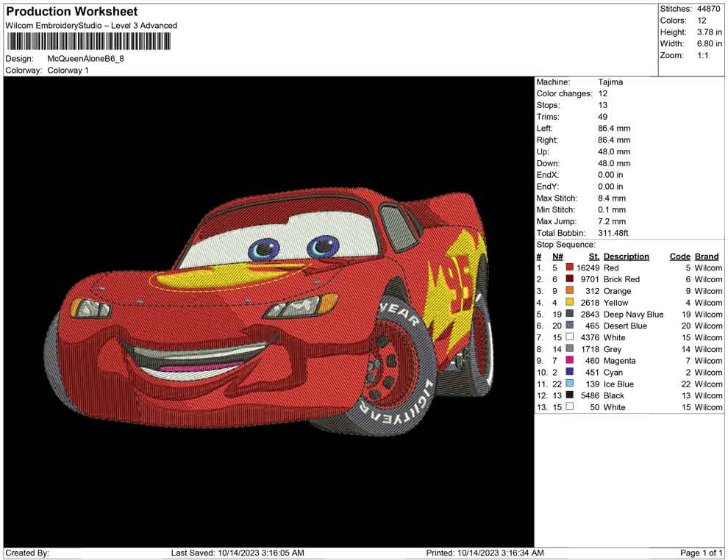The image size is (728, 560).
Task: Select design name McQueenAloneB6_8
Action: [x=85, y=59]
